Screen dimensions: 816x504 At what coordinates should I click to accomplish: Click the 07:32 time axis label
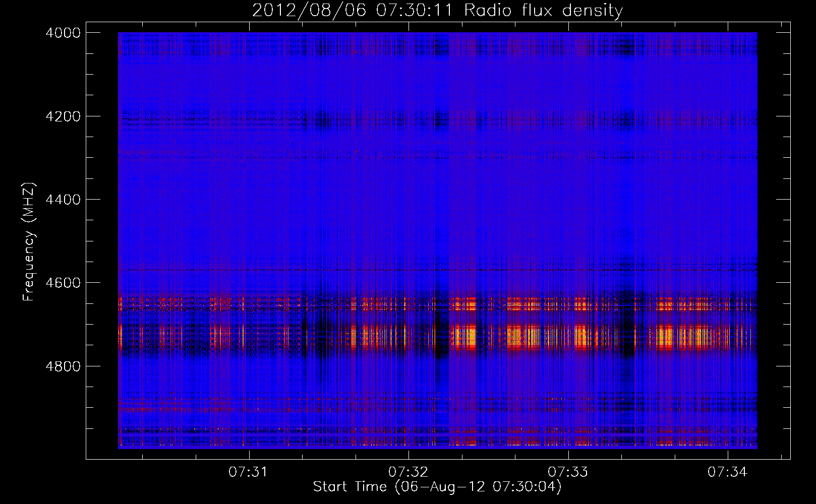tap(408, 472)
